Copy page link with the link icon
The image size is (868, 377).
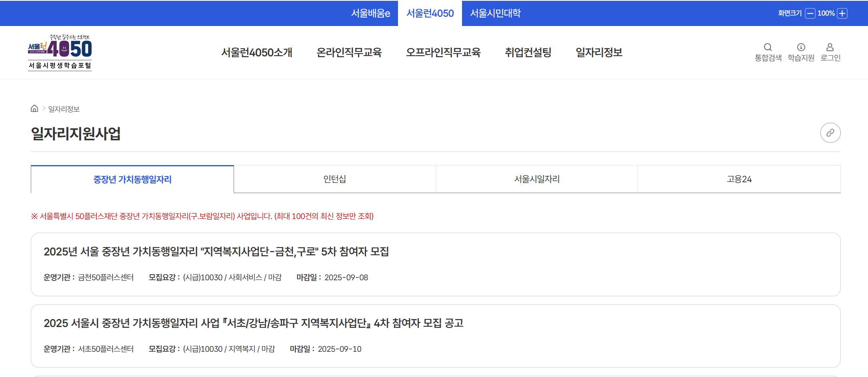pos(830,133)
